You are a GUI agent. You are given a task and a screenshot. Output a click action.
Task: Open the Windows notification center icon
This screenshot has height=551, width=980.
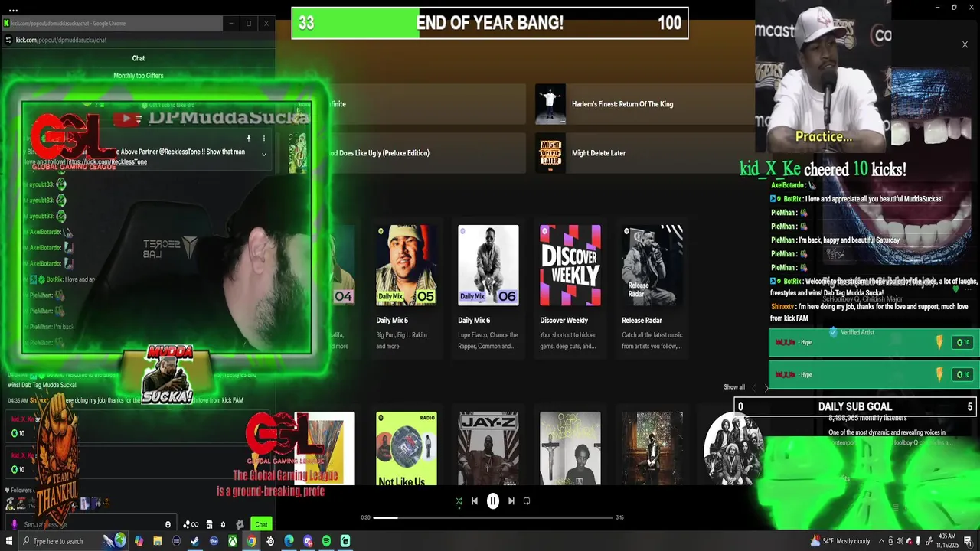tap(969, 541)
